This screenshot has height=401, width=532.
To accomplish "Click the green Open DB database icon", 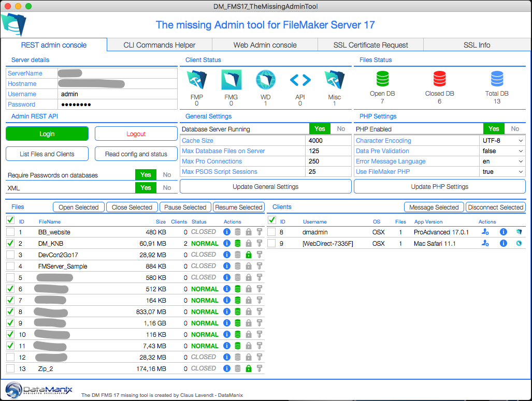I will 382,79.
